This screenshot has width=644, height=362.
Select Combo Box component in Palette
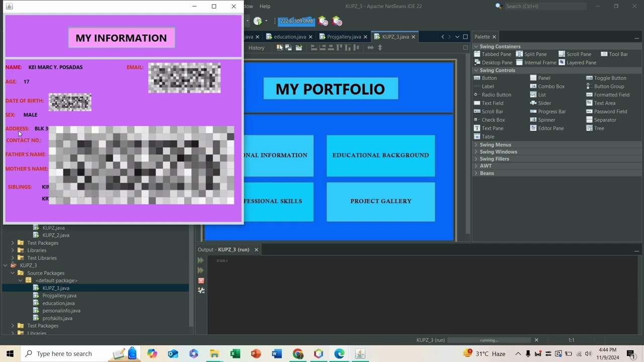coord(547,86)
